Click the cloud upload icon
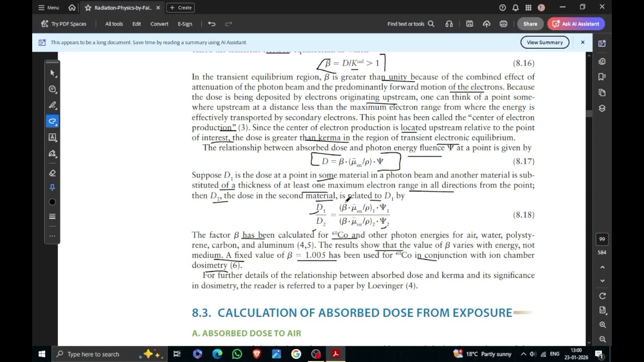Image resolution: width=644 pixels, height=362 pixels. pyautogui.click(x=487, y=24)
